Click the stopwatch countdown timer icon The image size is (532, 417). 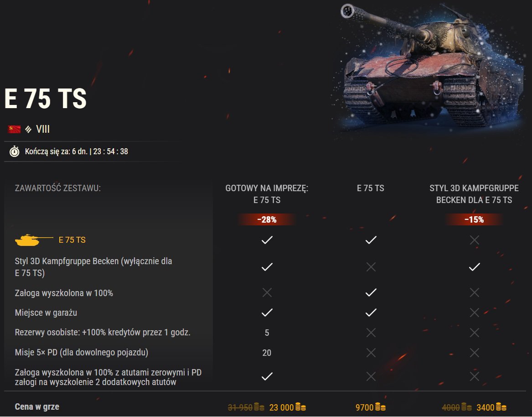14,151
